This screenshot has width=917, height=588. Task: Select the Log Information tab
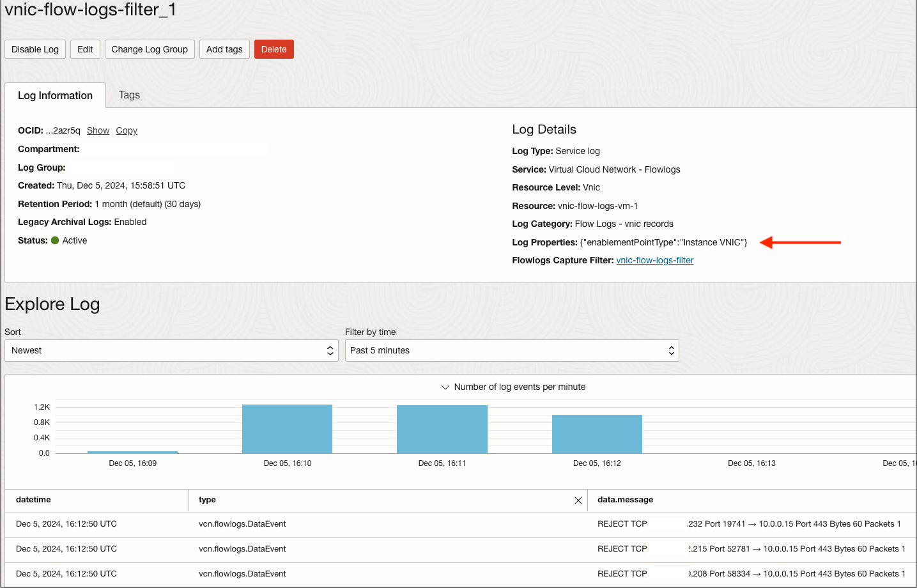(55, 95)
